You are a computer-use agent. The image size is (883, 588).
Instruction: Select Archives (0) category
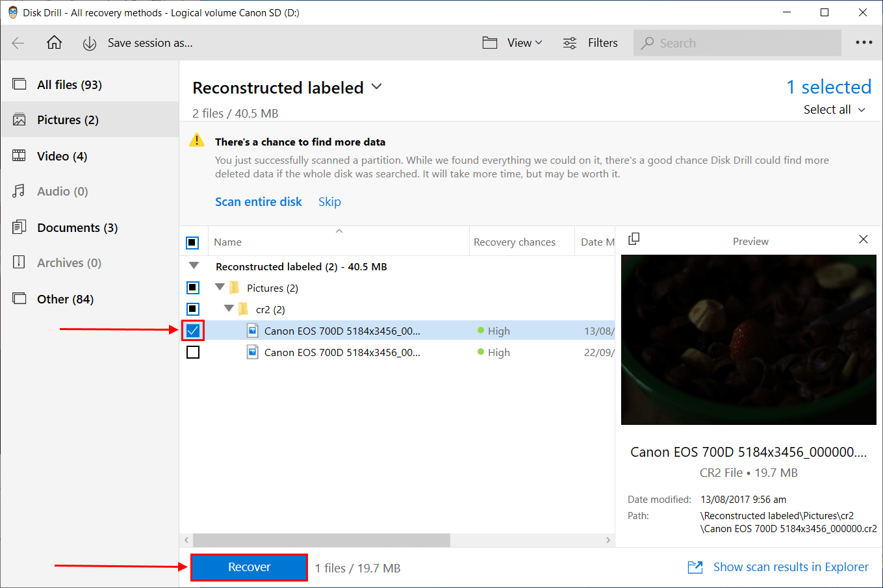(90, 262)
